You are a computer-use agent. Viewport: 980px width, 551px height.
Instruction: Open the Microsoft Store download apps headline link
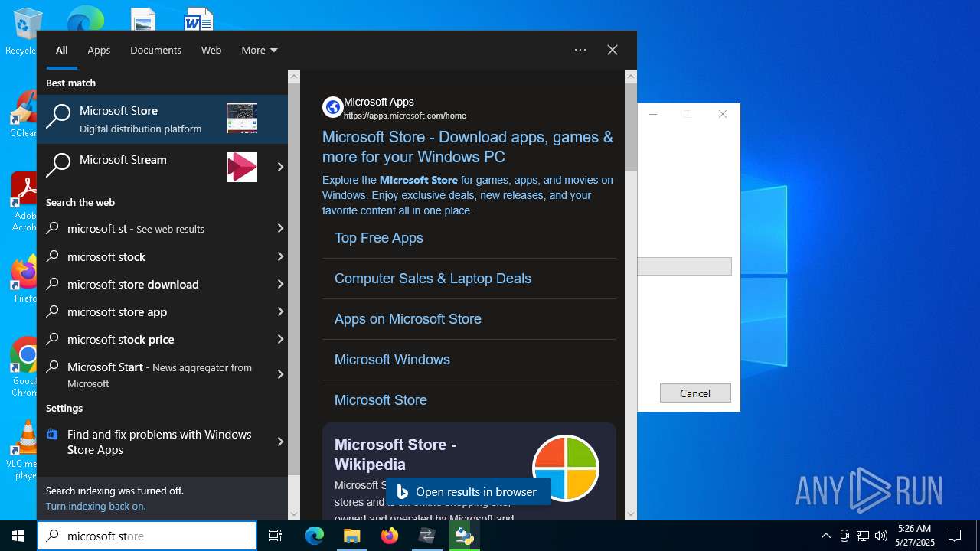(x=468, y=147)
